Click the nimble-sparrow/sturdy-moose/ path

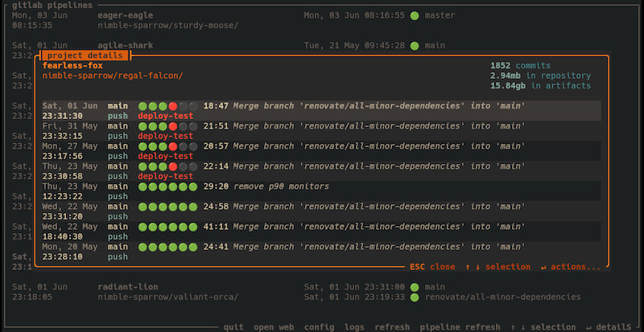click(x=168, y=26)
